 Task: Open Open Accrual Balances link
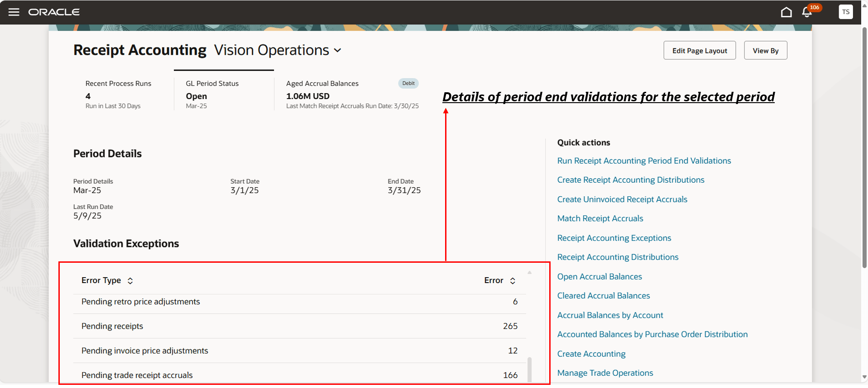(x=599, y=277)
